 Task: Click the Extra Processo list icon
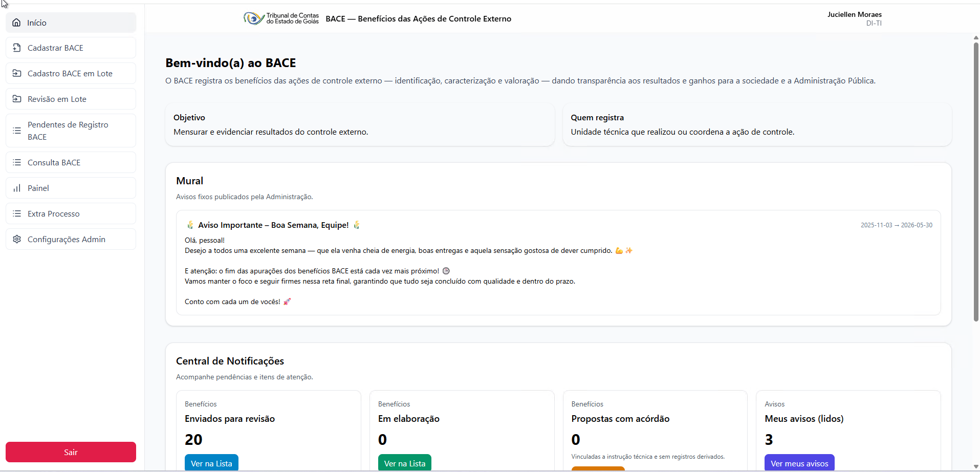[17, 213]
